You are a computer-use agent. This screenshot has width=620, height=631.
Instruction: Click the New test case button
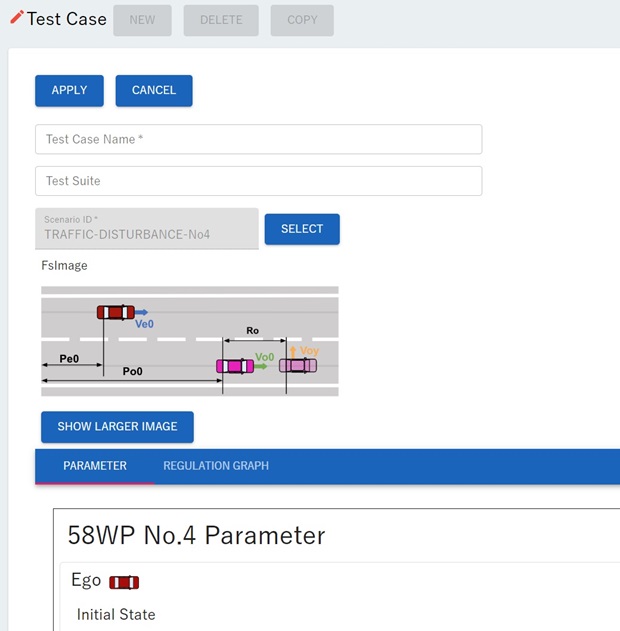point(142,20)
